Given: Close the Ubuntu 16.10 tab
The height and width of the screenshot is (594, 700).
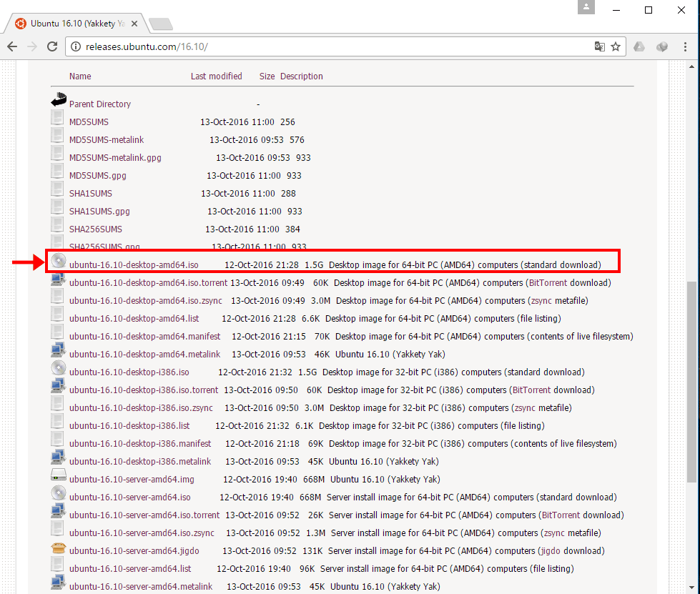Looking at the screenshot, I should click(134, 24).
